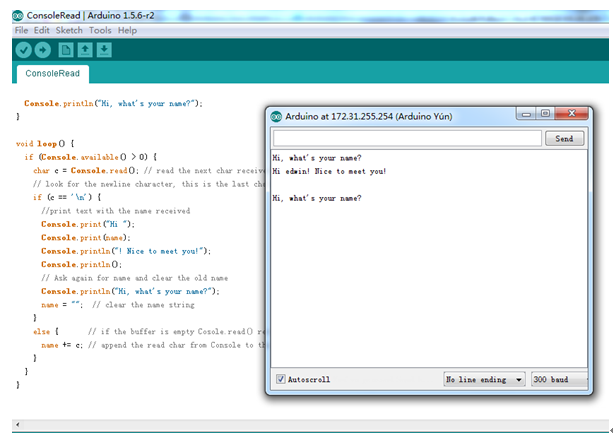Click the 'Console.print(name);' code line

point(86,238)
